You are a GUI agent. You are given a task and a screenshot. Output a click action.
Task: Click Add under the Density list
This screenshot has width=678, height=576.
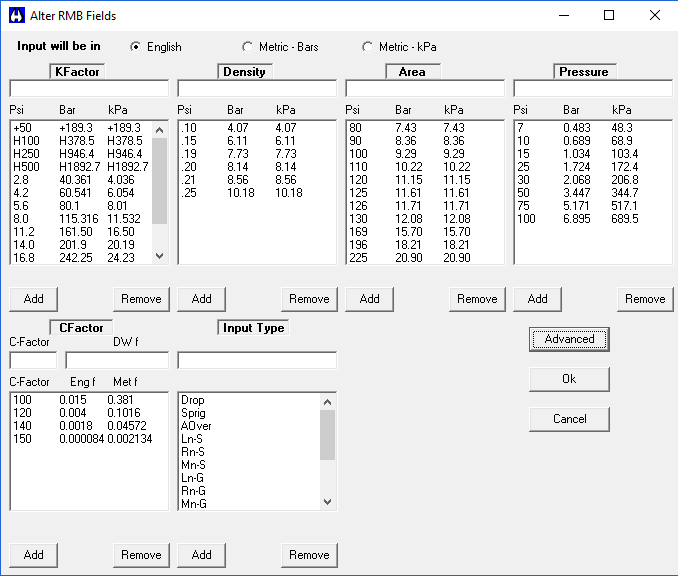click(x=201, y=299)
